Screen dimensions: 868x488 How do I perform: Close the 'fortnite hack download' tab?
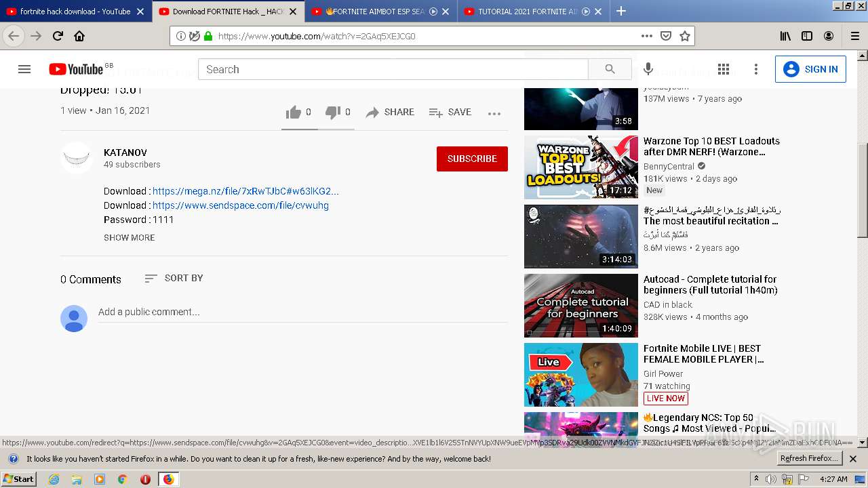pyautogui.click(x=140, y=12)
